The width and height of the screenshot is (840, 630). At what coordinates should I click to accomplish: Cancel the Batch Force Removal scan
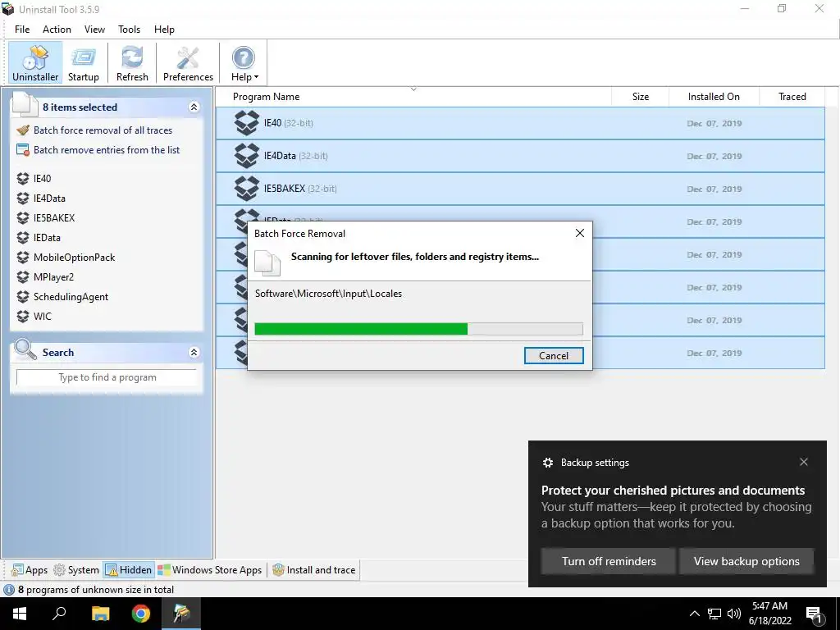[x=554, y=356]
